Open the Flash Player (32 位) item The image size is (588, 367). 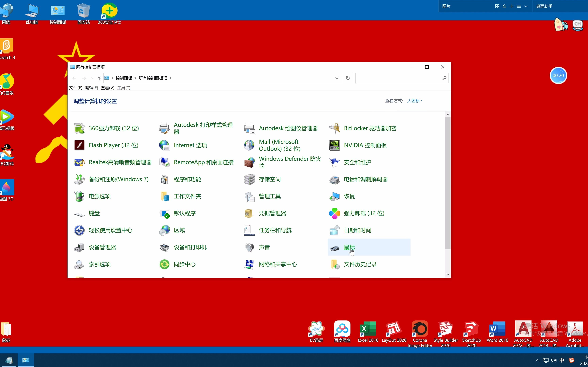pyautogui.click(x=113, y=145)
